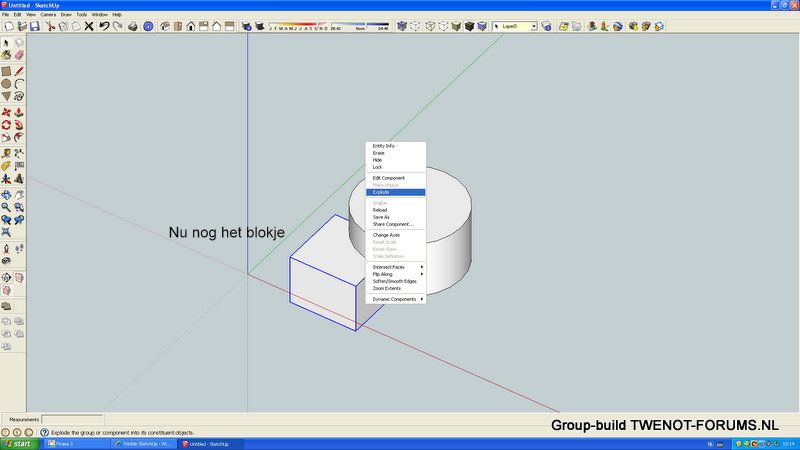Choose the Walk footprints tool
This screenshot has width=800, height=450.
coord(19,248)
